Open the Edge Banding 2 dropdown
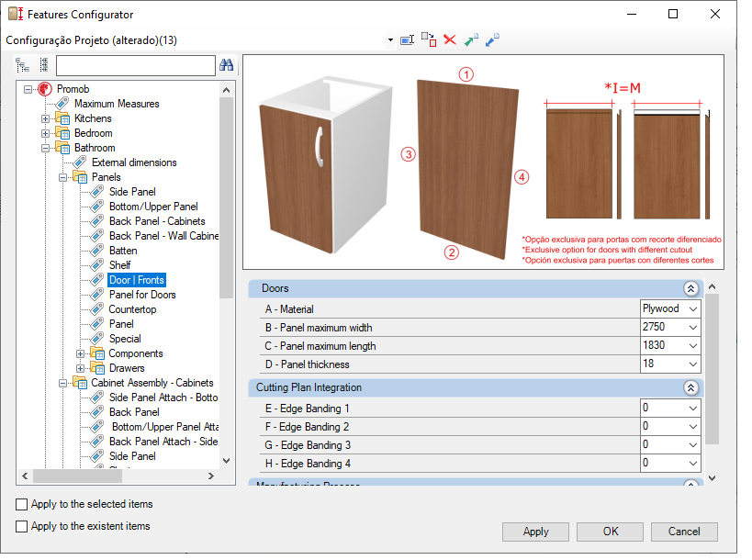752x560 pixels. coord(693,427)
